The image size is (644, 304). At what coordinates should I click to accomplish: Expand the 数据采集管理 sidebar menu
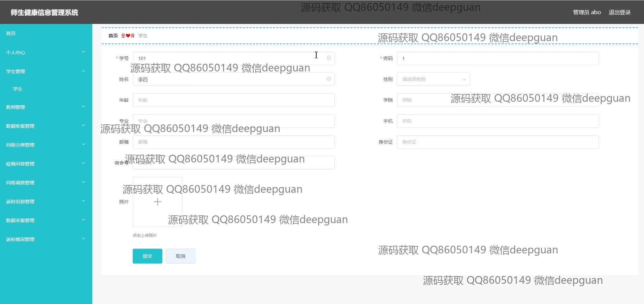point(46,220)
